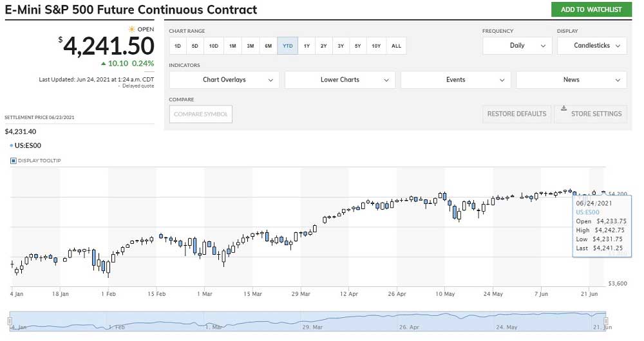
Task: Click the settlement price $4,231.40
Action: 21,131
